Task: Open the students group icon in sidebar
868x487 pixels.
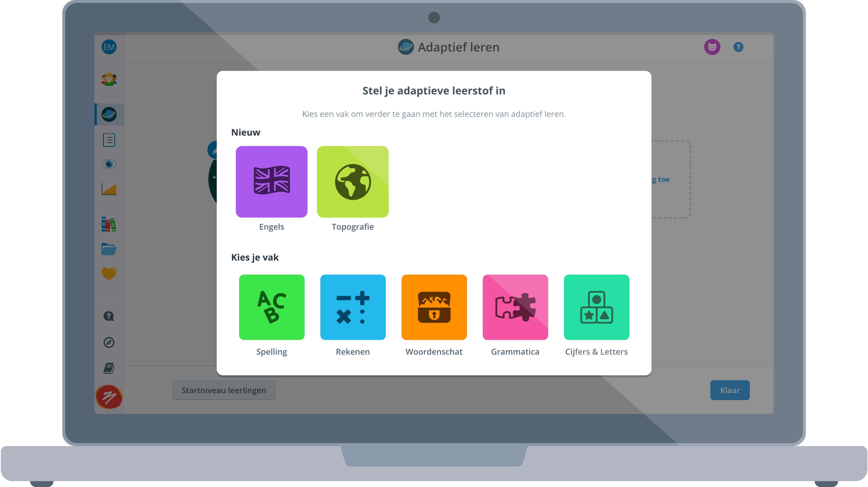Action: 109,79
